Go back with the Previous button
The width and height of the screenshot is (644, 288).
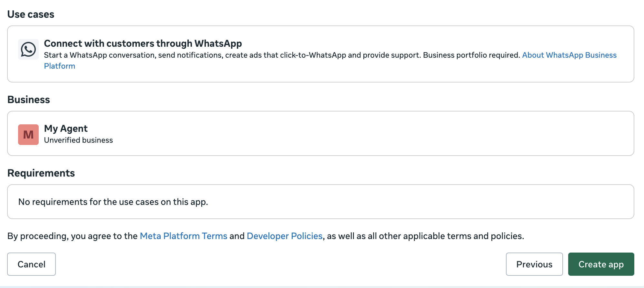pos(534,264)
